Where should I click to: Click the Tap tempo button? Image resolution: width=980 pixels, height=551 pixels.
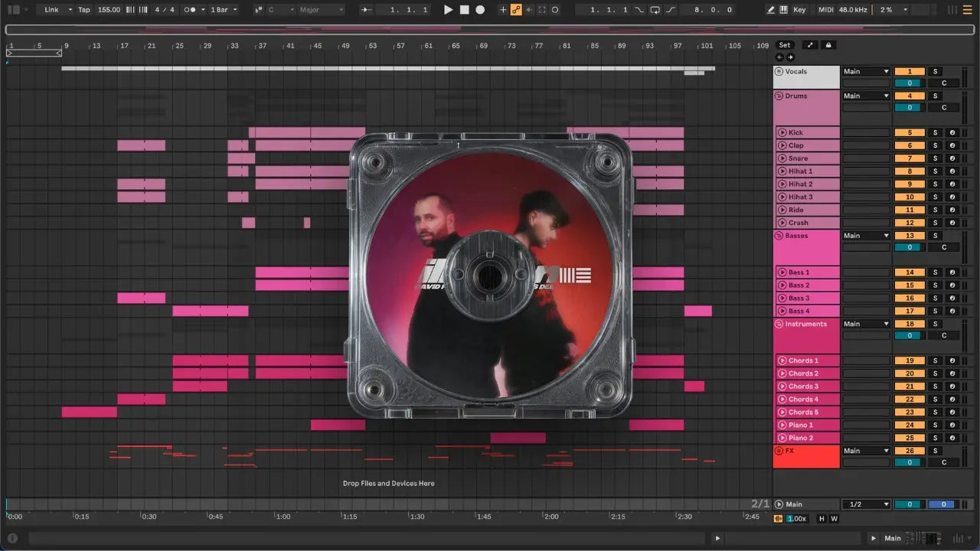[x=84, y=10]
